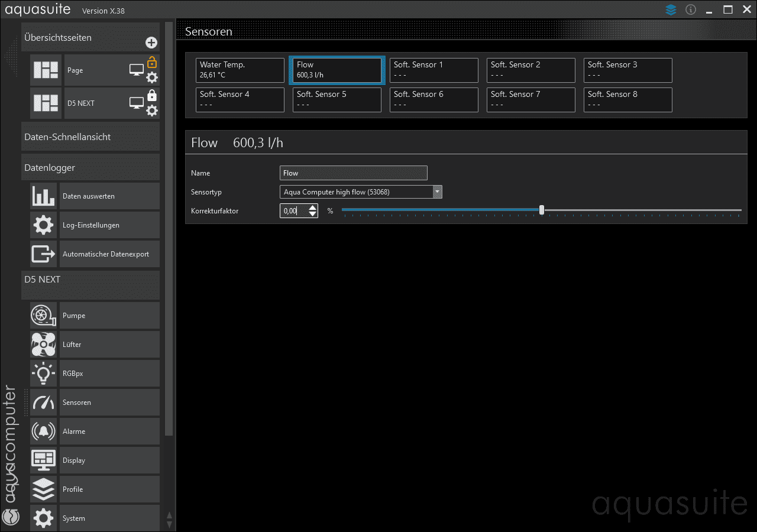Click the System gear icon
Image resolution: width=757 pixels, height=532 pixels.
pos(44,518)
